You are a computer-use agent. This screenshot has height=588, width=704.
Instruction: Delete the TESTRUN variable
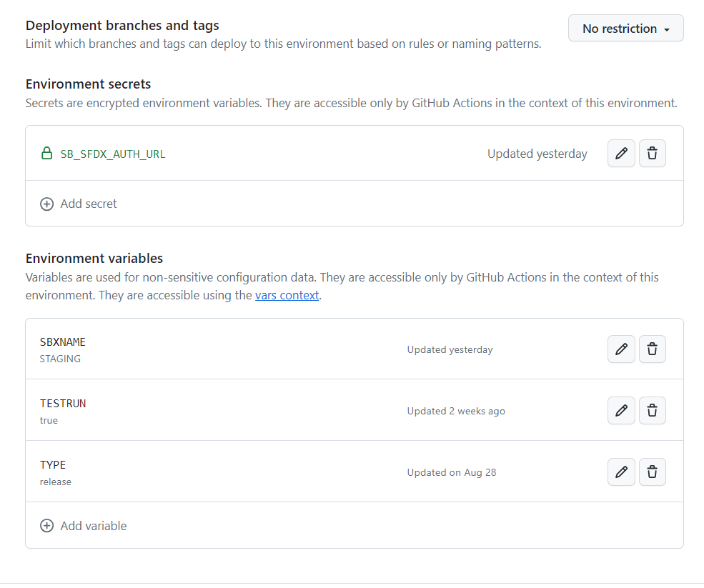652,411
